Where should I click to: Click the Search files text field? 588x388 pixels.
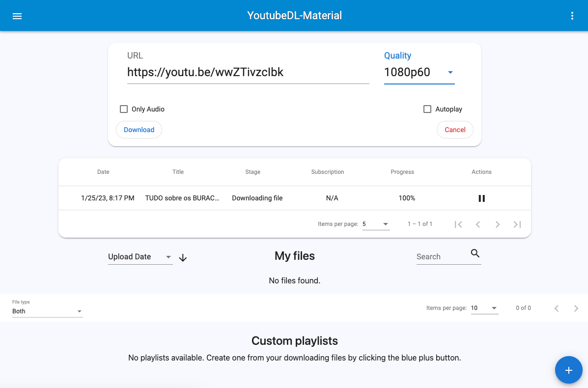pyautogui.click(x=441, y=257)
